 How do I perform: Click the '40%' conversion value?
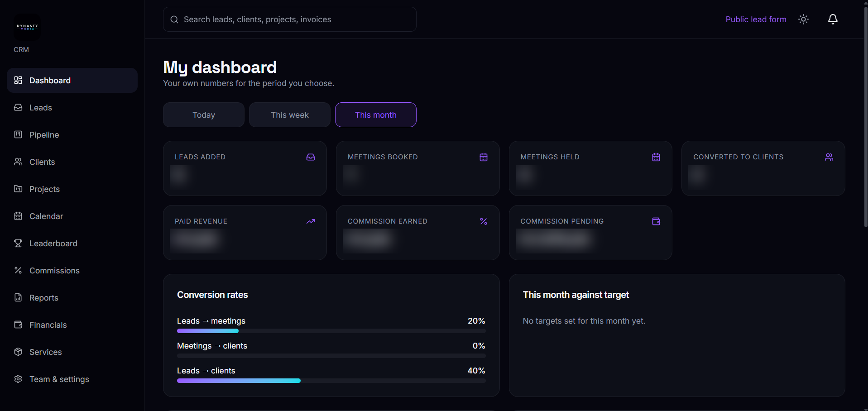coord(476,371)
